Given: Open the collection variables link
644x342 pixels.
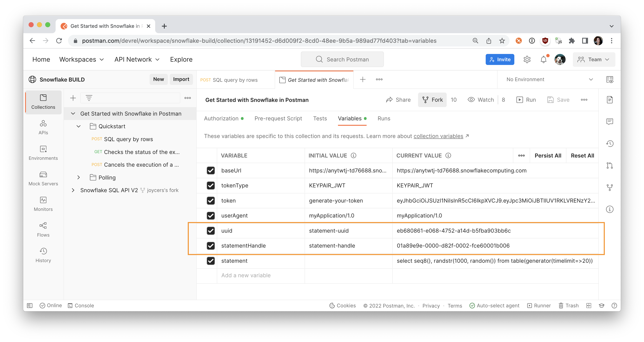Looking at the screenshot, I should pyautogui.click(x=438, y=136).
